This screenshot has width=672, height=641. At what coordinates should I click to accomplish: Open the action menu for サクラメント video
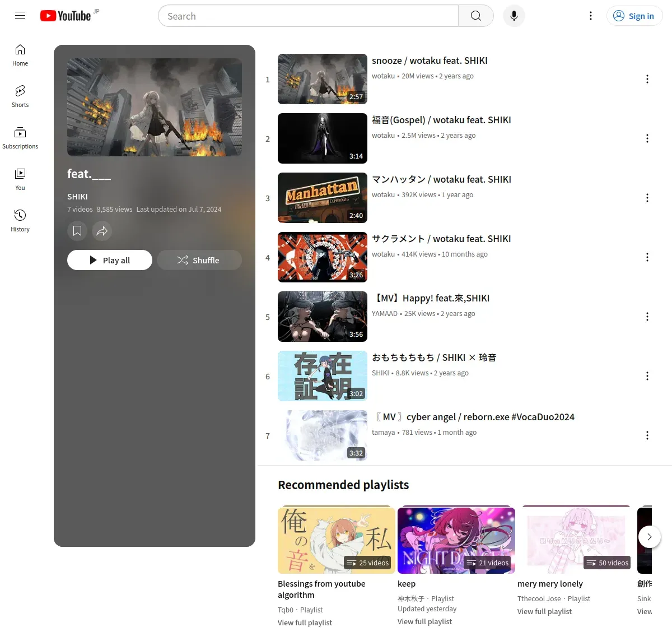(x=647, y=257)
